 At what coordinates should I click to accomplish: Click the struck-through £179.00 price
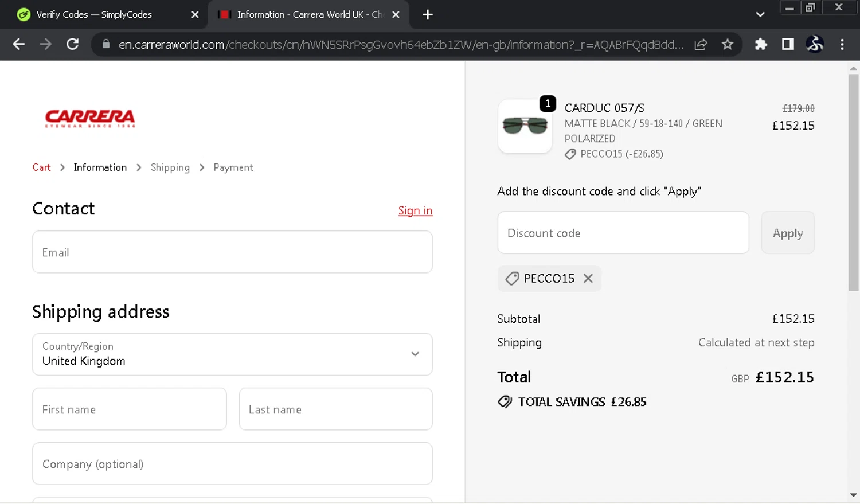798,108
